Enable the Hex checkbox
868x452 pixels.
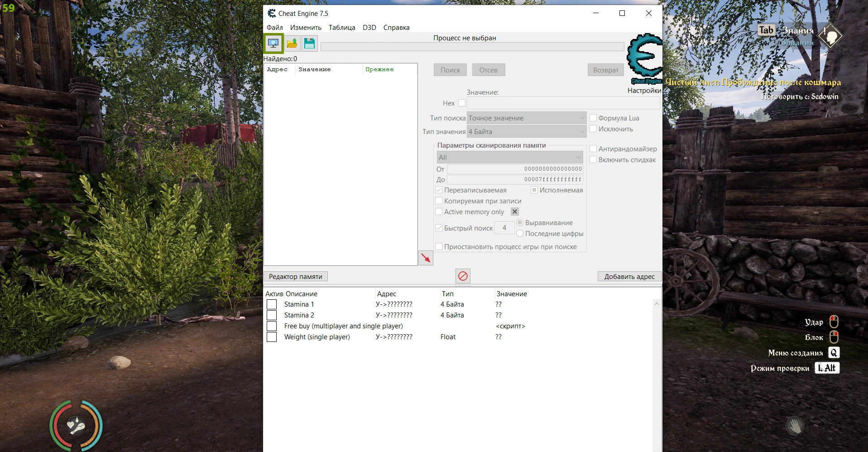[x=462, y=103]
